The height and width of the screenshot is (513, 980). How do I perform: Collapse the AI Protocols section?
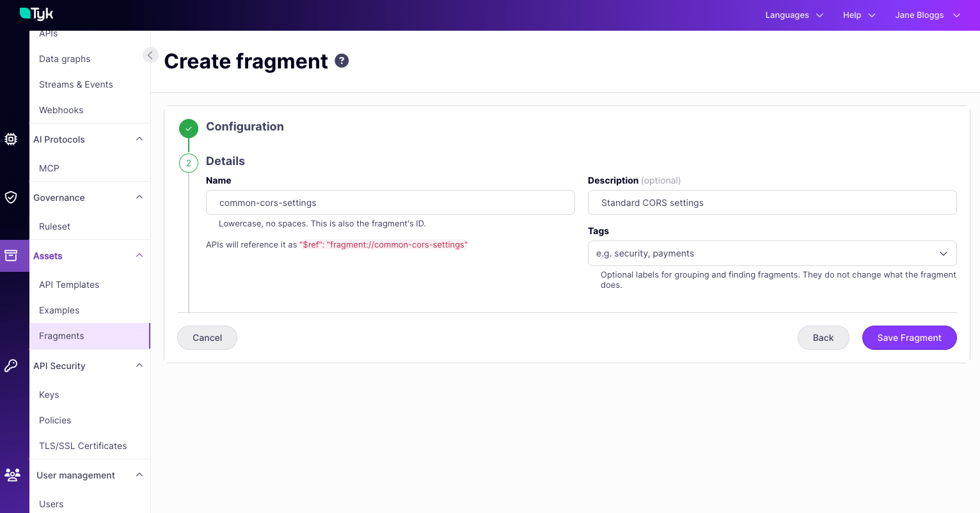pyautogui.click(x=139, y=139)
